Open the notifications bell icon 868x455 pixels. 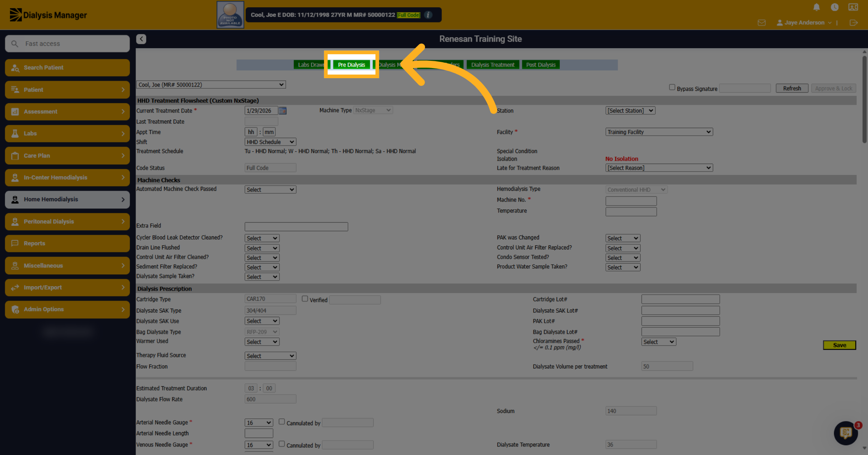pos(817,7)
